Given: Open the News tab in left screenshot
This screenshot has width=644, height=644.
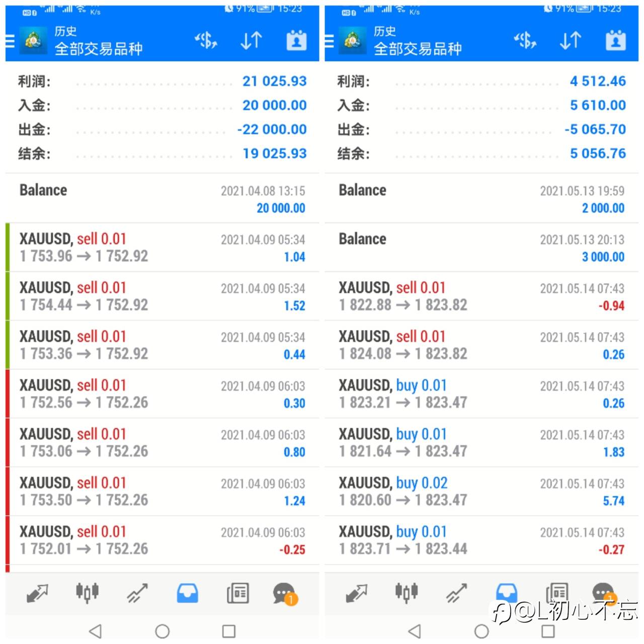Looking at the screenshot, I should click(237, 593).
